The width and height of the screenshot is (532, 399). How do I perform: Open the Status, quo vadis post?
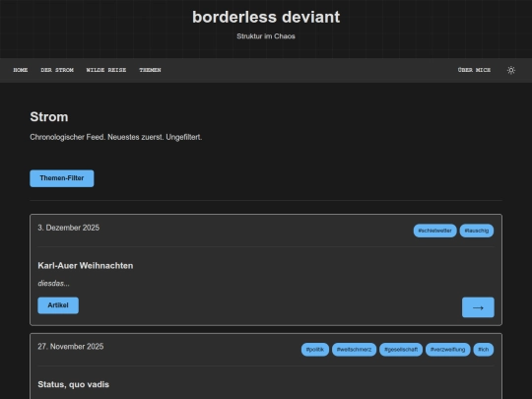tap(74, 384)
